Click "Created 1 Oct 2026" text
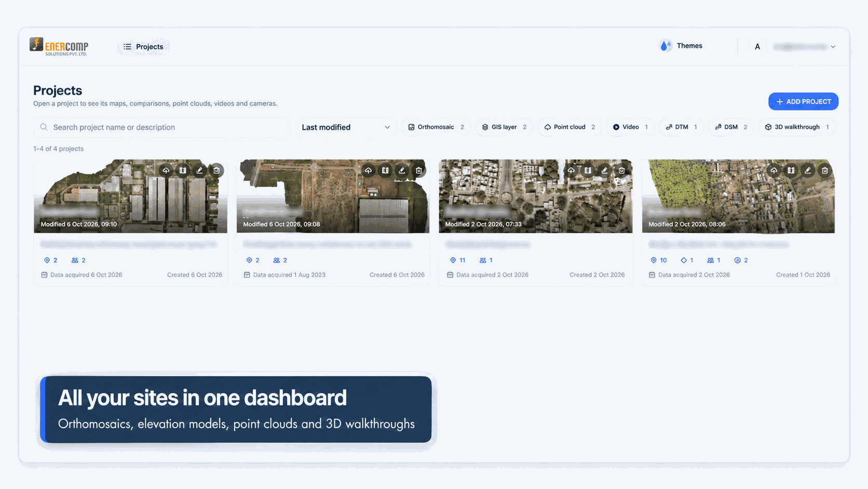This screenshot has width=868, height=489. click(x=803, y=275)
